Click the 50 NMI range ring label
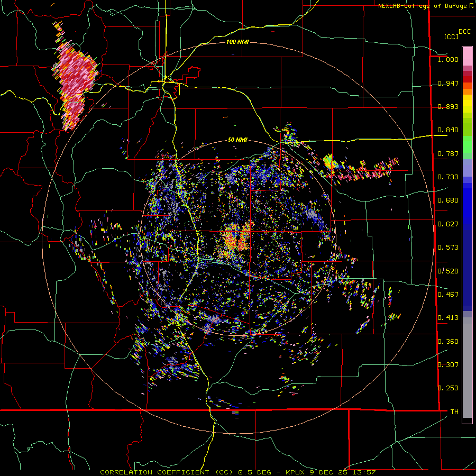 coord(237,140)
